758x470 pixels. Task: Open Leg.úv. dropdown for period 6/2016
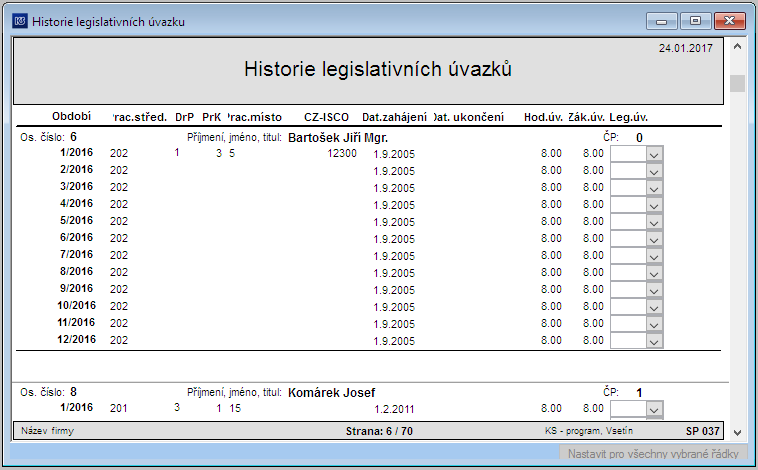(x=654, y=239)
